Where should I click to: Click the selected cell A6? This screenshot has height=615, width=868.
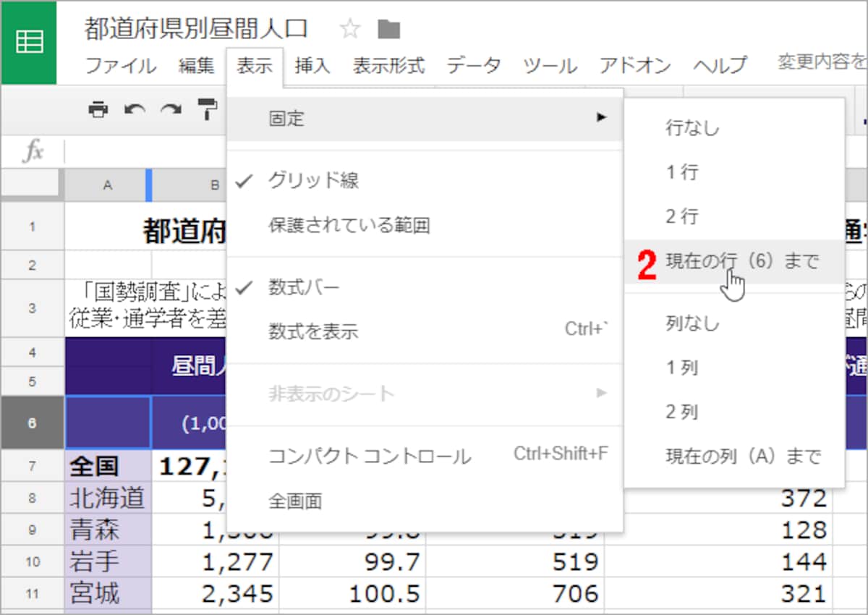click(108, 423)
